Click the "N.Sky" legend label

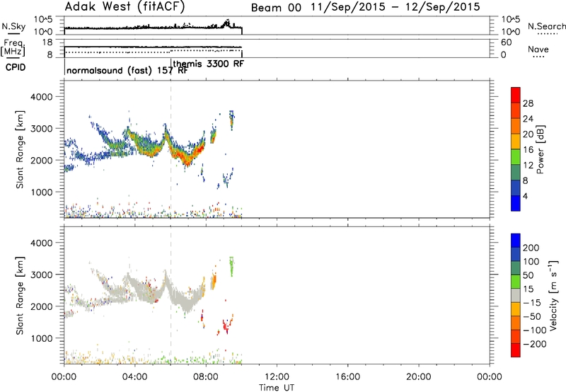point(13,27)
